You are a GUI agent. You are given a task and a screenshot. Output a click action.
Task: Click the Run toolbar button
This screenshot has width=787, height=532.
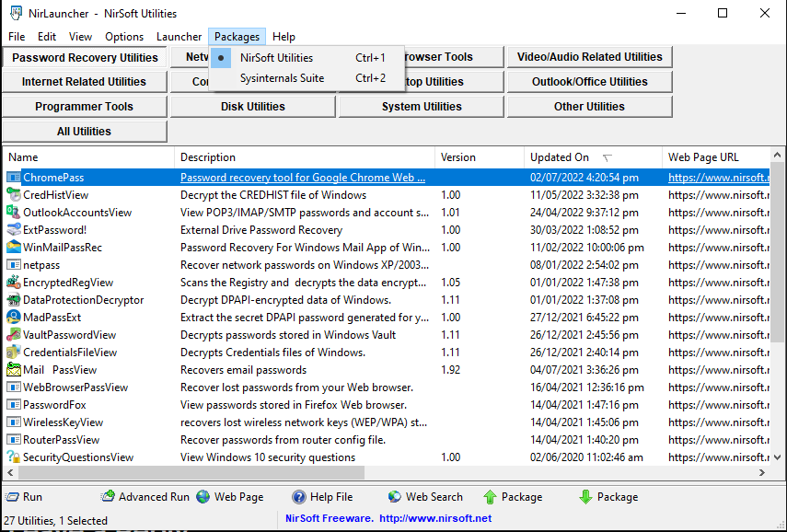click(x=24, y=497)
